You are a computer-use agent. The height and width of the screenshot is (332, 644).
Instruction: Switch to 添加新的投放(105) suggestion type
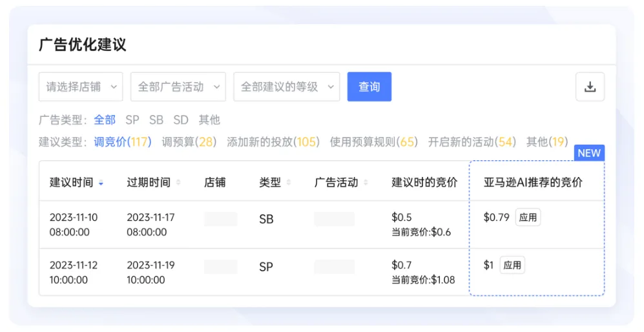click(x=273, y=142)
